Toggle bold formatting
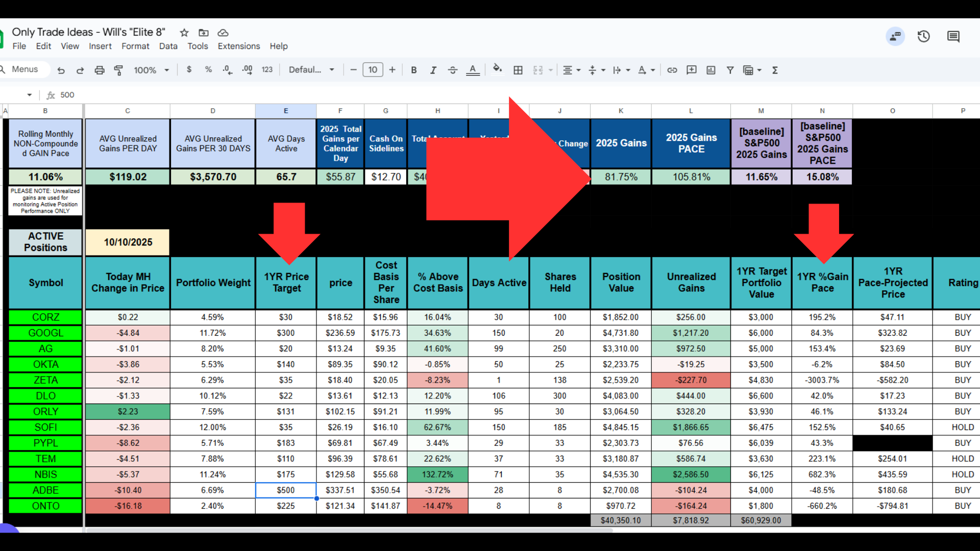Screen dimensions: 980x551 (414, 70)
